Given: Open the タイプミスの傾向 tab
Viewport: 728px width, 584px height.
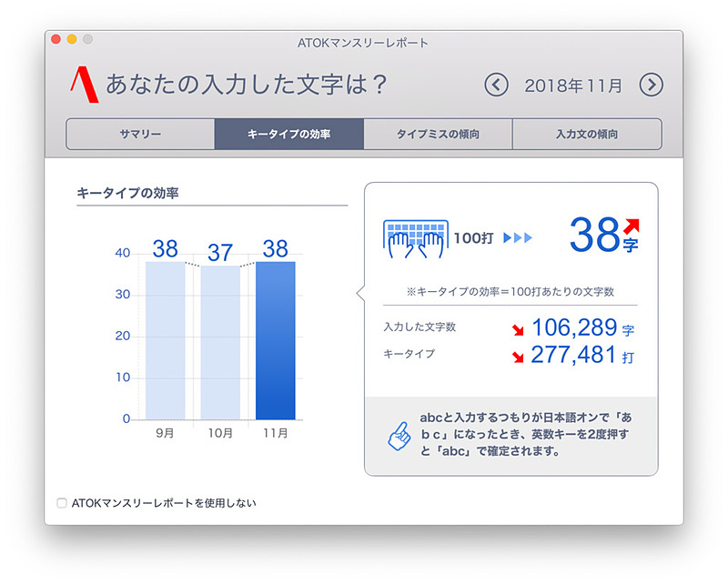Looking at the screenshot, I should 438,133.
